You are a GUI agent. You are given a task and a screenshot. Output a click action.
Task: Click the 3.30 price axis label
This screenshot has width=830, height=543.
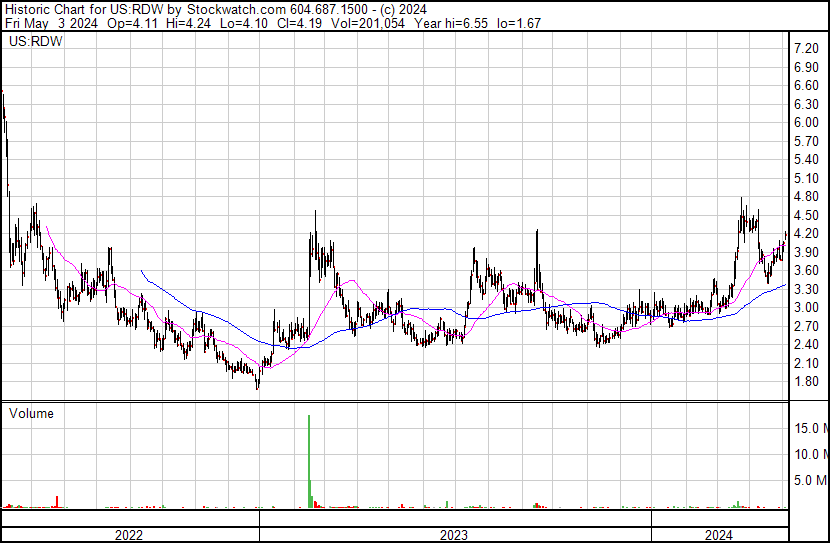[x=807, y=289]
